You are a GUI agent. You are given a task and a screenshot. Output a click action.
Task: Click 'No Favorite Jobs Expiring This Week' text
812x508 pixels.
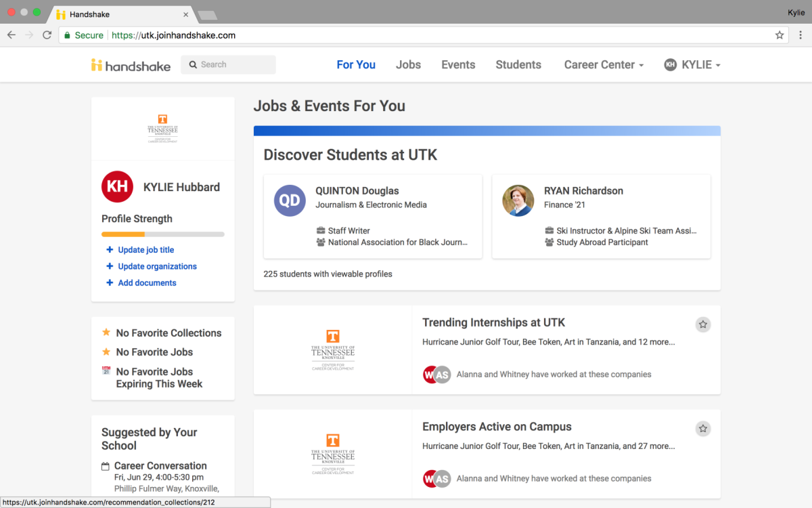(x=159, y=378)
